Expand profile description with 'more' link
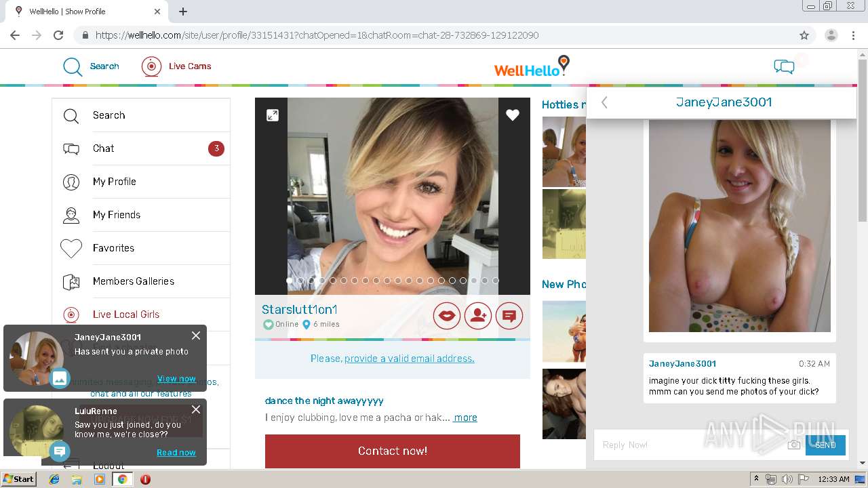Viewport: 868px width, 488px height. tap(465, 418)
